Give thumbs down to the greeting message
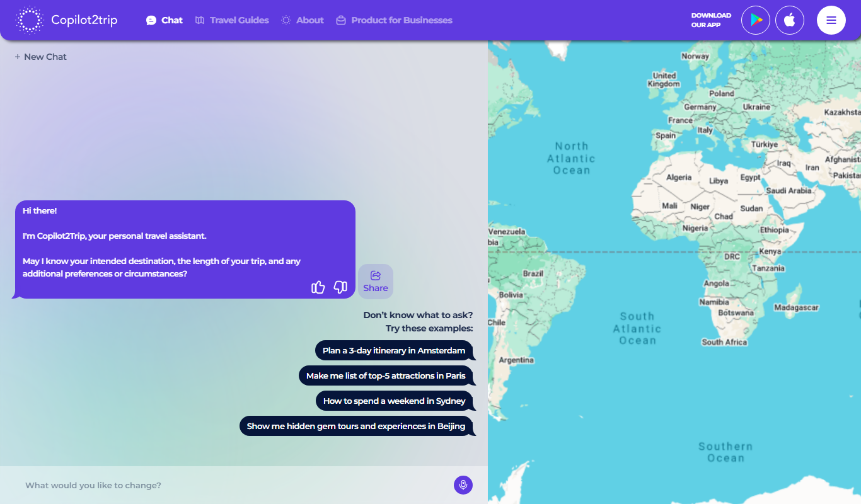 (x=340, y=287)
